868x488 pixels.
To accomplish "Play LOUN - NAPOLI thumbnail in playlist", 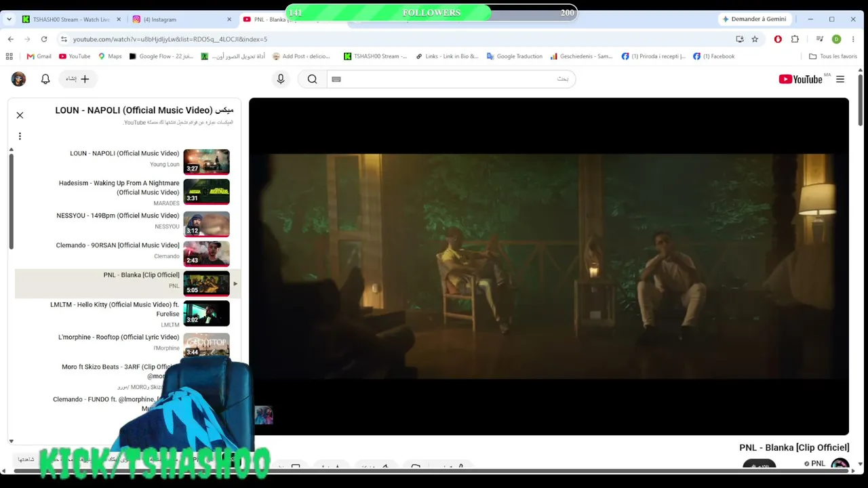I will [x=206, y=161].
